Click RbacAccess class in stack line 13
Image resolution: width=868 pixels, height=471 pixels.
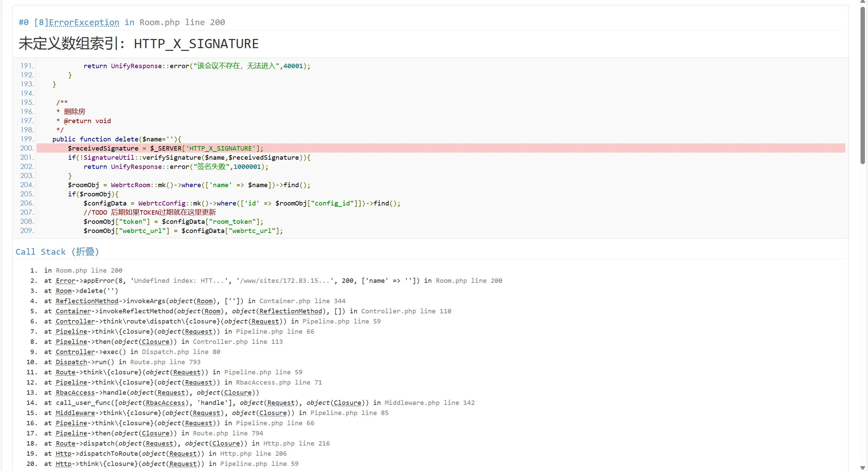point(75,393)
